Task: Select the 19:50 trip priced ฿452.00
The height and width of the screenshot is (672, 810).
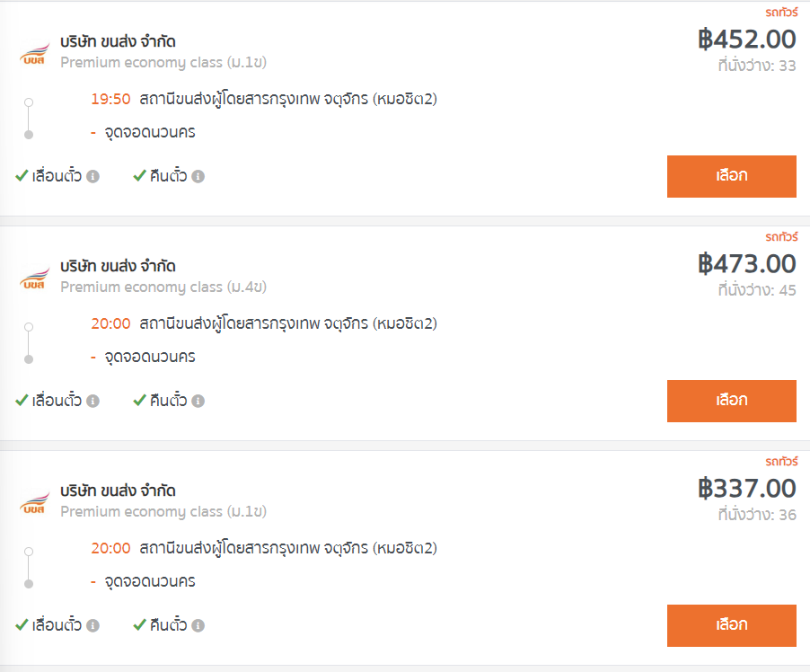Action: [731, 176]
